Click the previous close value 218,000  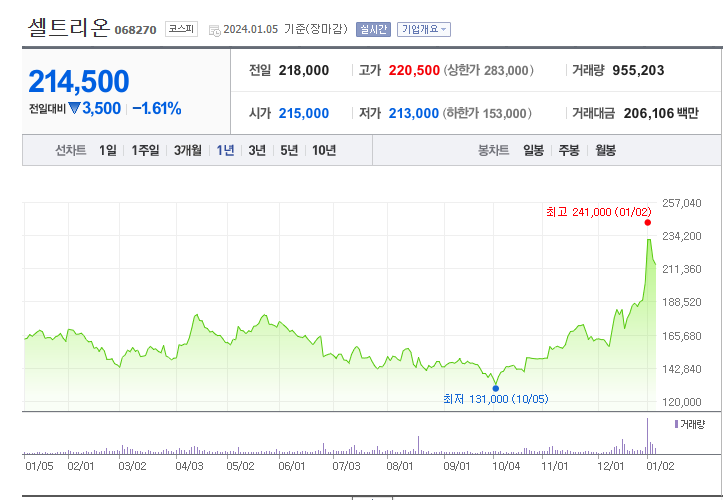(x=304, y=71)
